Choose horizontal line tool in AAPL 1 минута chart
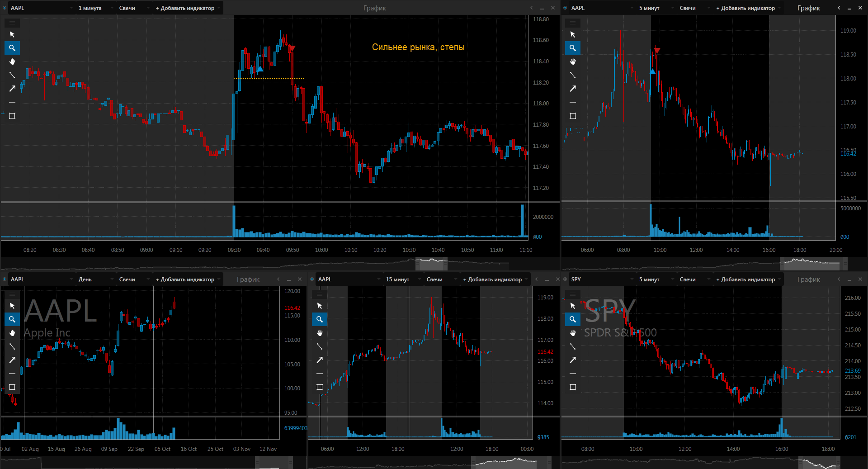The image size is (868, 469). (12, 102)
